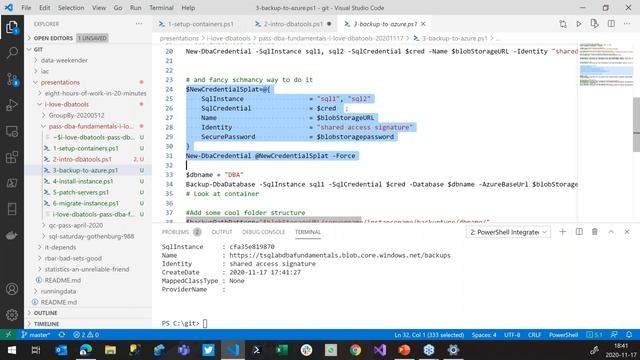The image size is (640, 360).
Task: Open Explorer Views and More Actions ellipsis
Action: [139, 24]
